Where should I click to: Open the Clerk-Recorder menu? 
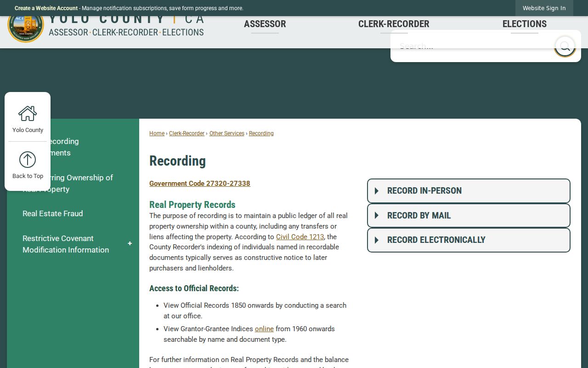394,24
